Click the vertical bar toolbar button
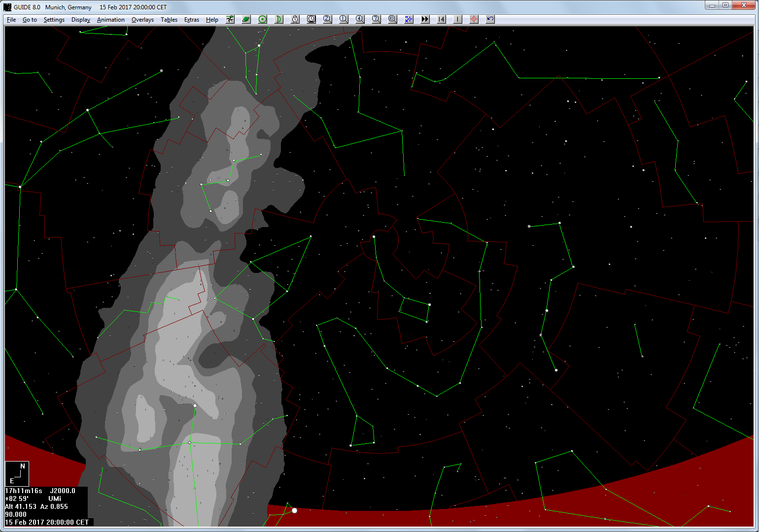 tap(458, 19)
